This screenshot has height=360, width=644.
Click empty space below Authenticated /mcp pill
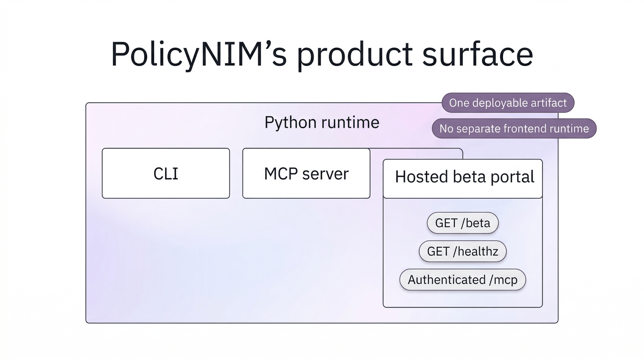[462, 299]
